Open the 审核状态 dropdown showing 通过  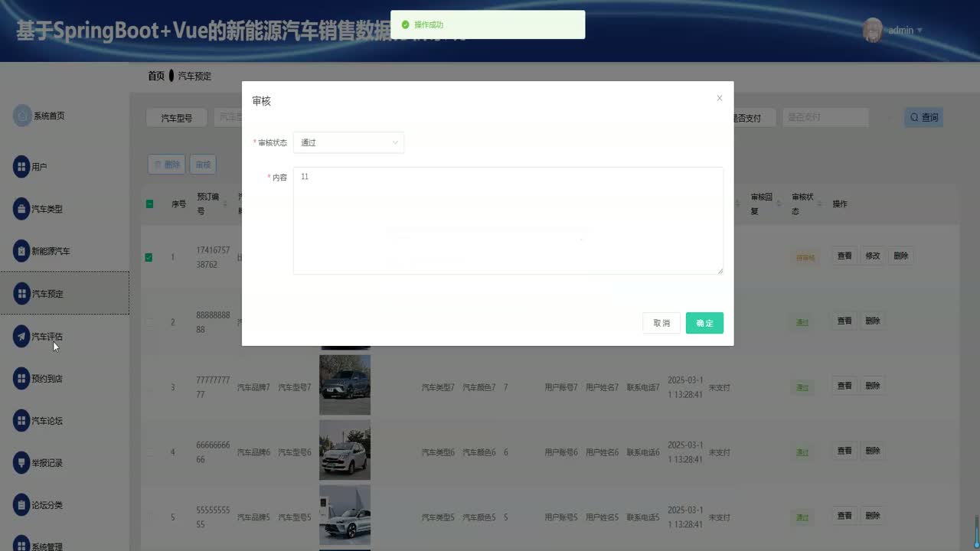pyautogui.click(x=348, y=142)
